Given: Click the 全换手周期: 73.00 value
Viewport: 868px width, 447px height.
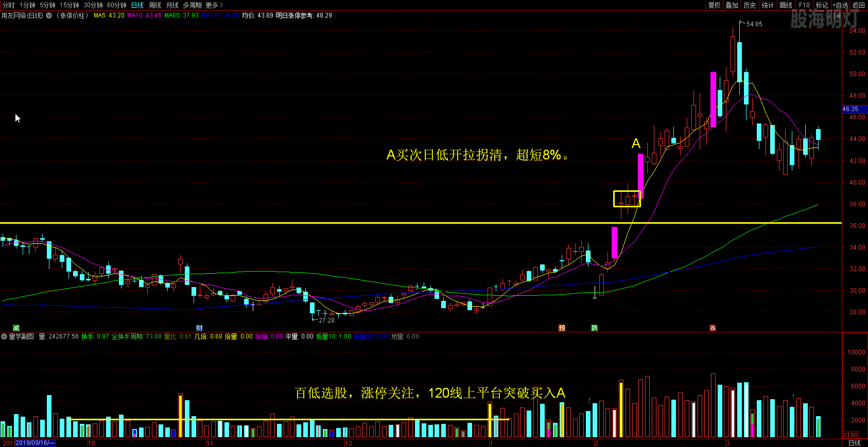Looking at the screenshot, I should [136, 336].
